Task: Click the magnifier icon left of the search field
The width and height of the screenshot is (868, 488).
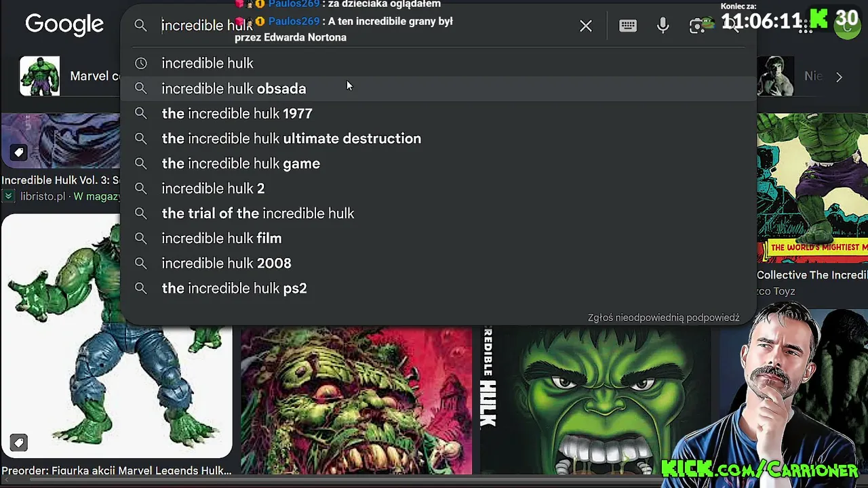Action: pos(140,26)
